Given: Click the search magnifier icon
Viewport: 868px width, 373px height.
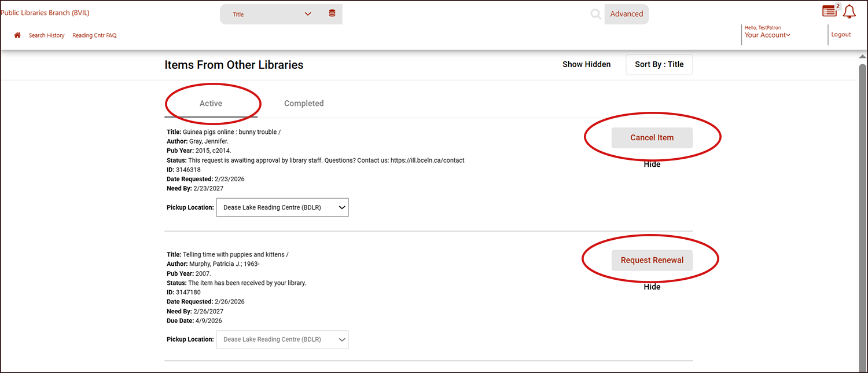Looking at the screenshot, I should 595,14.
